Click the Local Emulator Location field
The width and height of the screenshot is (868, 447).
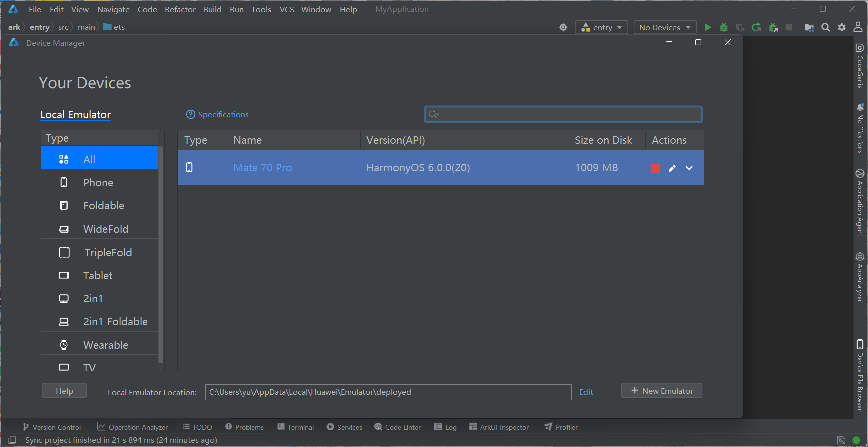pos(388,392)
